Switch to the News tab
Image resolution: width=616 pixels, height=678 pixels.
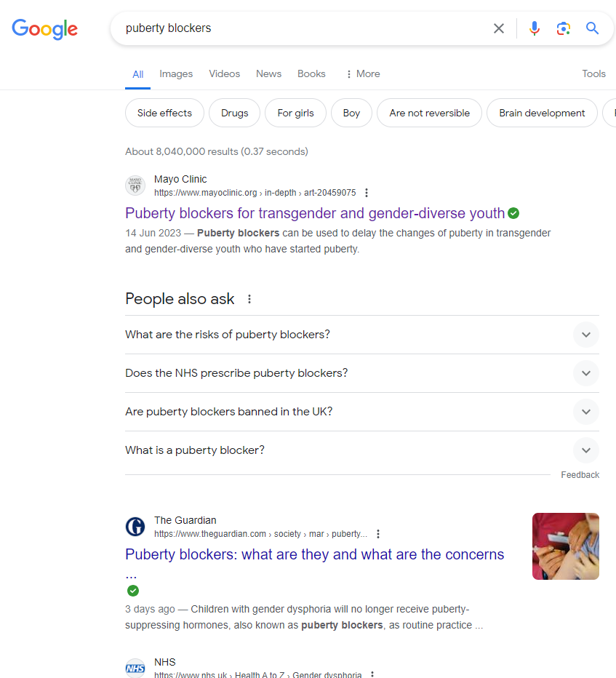(268, 73)
